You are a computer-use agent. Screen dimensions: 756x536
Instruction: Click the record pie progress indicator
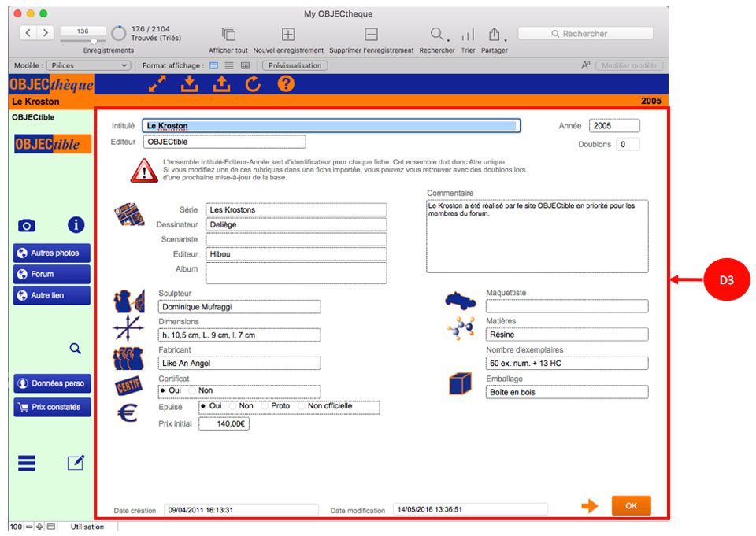(119, 33)
